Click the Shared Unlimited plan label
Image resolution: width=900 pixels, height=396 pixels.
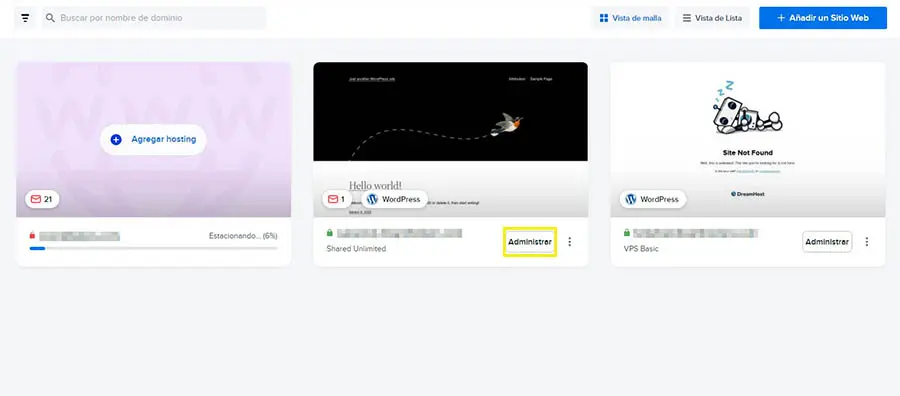pos(356,249)
